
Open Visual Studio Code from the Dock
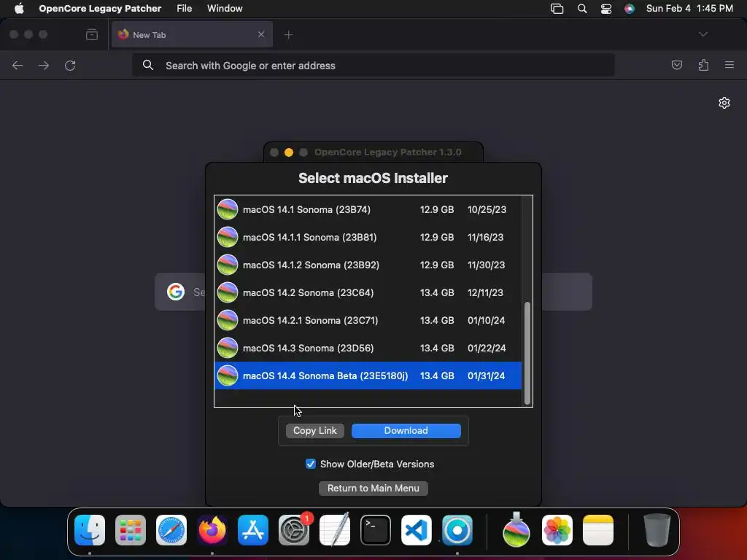417,530
